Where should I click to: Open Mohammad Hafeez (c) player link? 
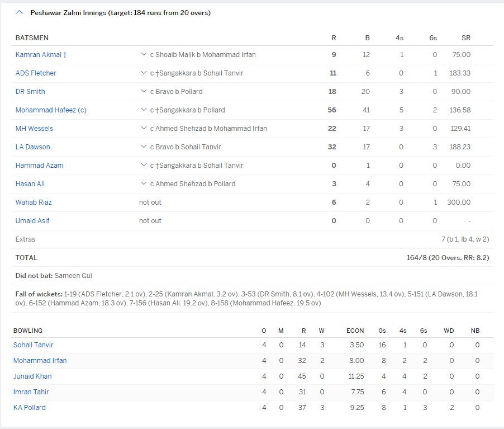coord(51,110)
